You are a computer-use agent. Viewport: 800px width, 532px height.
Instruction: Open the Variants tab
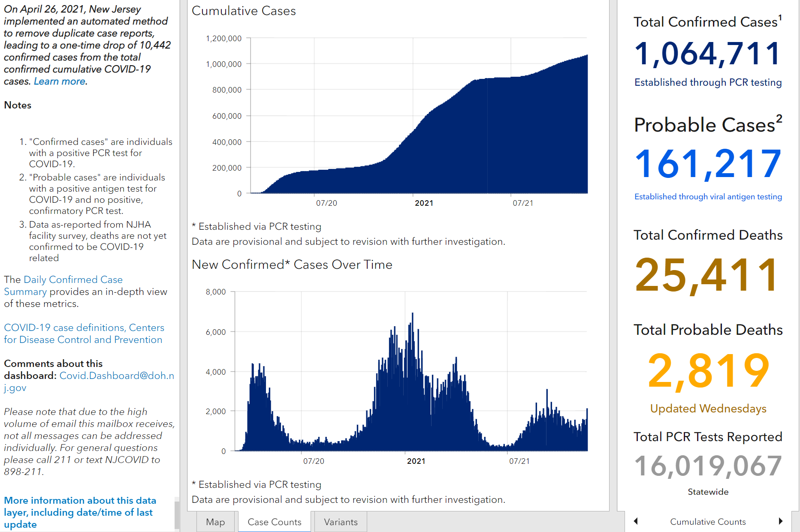pos(341,522)
